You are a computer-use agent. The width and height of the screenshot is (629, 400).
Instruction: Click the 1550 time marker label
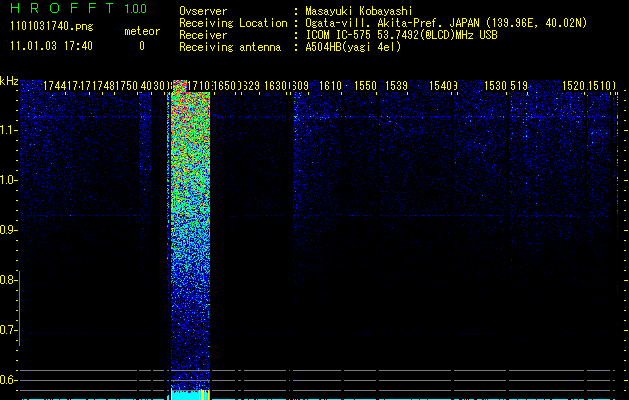pos(365,86)
